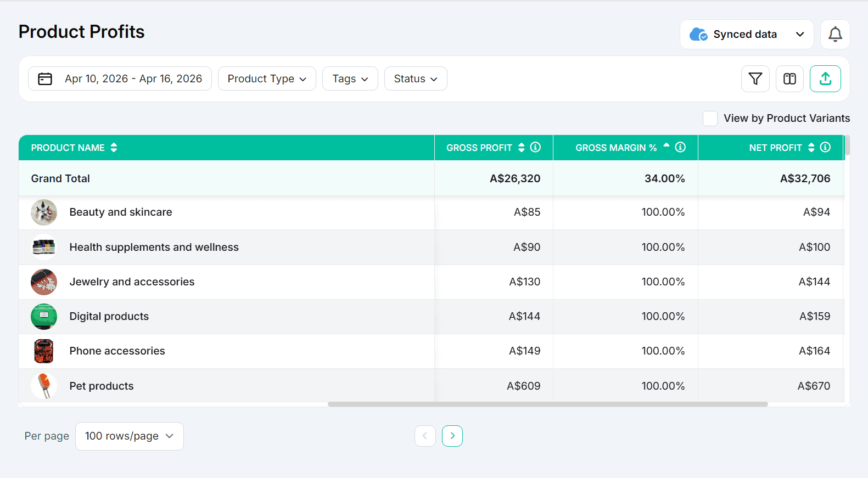Image resolution: width=868 pixels, height=478 pixels.
Task: Click the horizontal table scrollbar
Action: 547,404
